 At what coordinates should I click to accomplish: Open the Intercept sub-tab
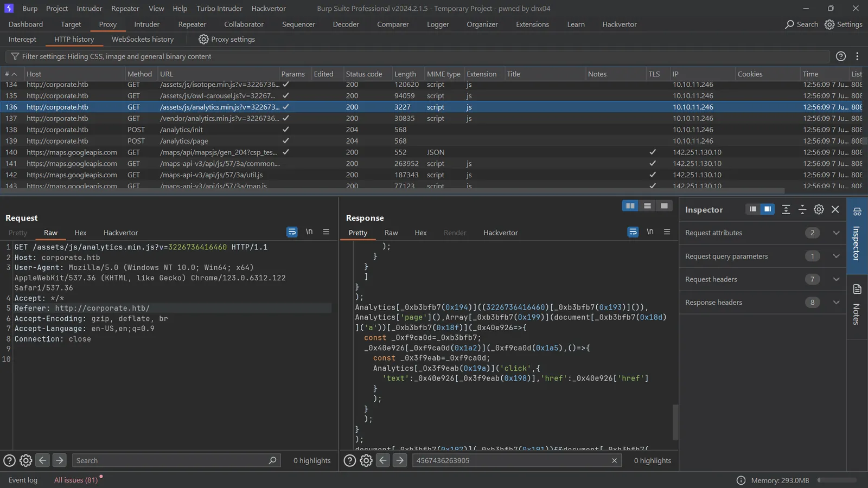click(x=22, y=39)
